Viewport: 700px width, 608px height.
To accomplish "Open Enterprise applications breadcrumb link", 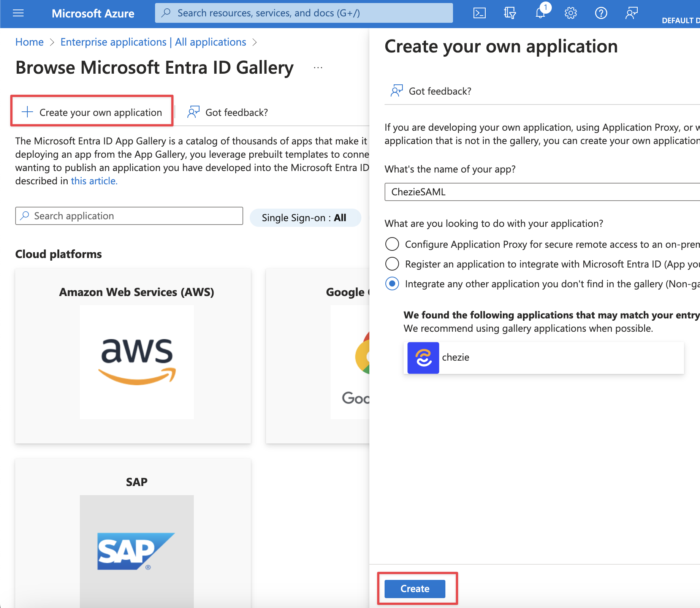I will 153,42.
